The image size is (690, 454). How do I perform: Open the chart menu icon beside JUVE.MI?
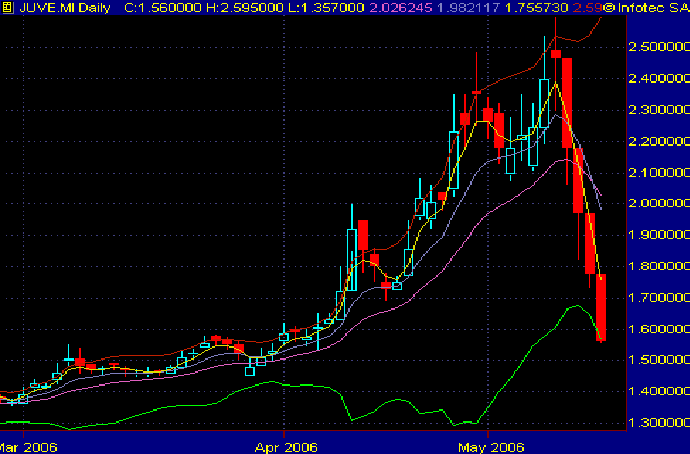(x=7, y=7)
